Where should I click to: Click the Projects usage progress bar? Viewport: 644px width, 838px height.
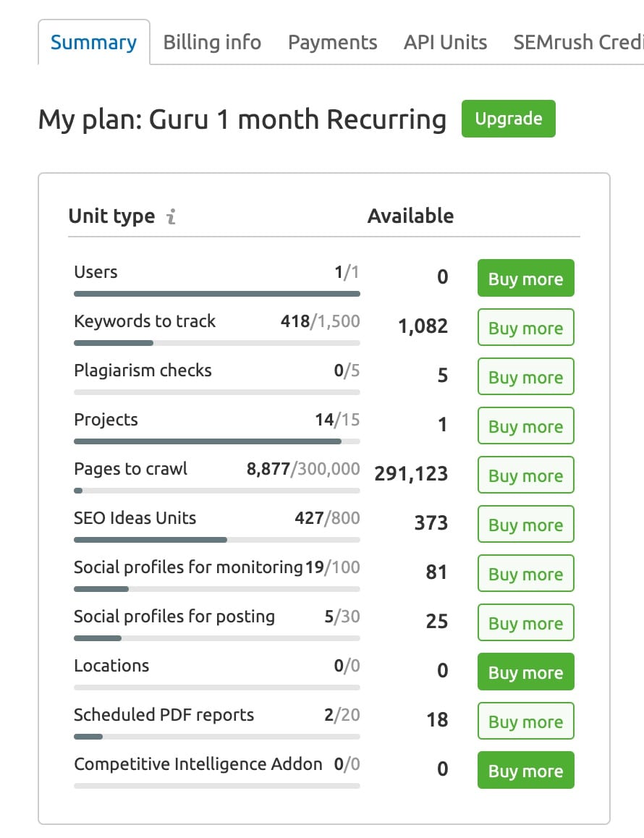pos(216,441)
